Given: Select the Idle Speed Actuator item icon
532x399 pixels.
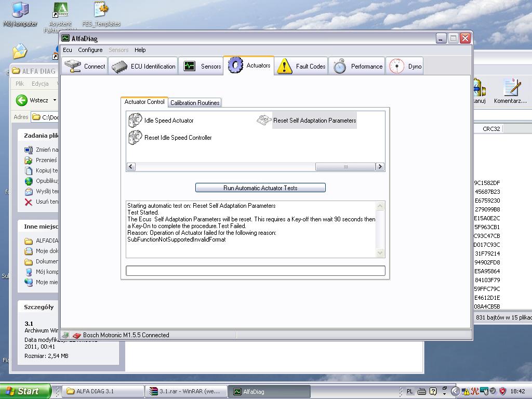Looking at the screenshot, I should click(x=135, y=120).
